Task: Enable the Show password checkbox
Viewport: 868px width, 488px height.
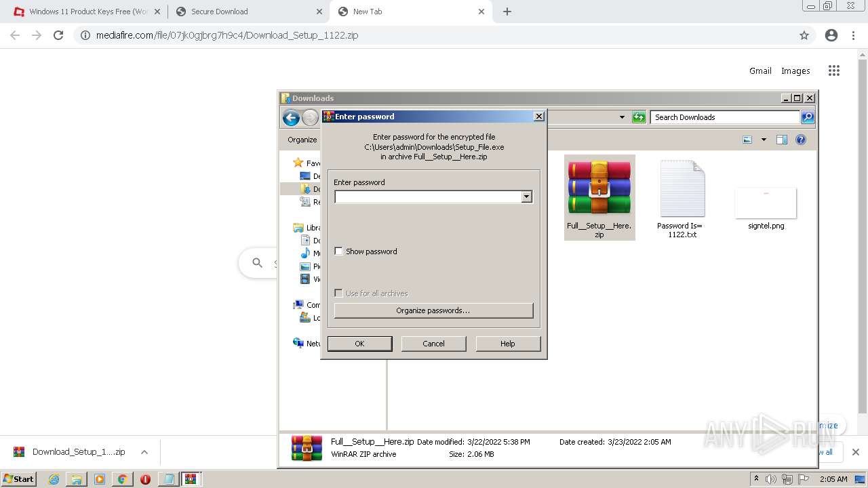Action: [x=339, y=251]
